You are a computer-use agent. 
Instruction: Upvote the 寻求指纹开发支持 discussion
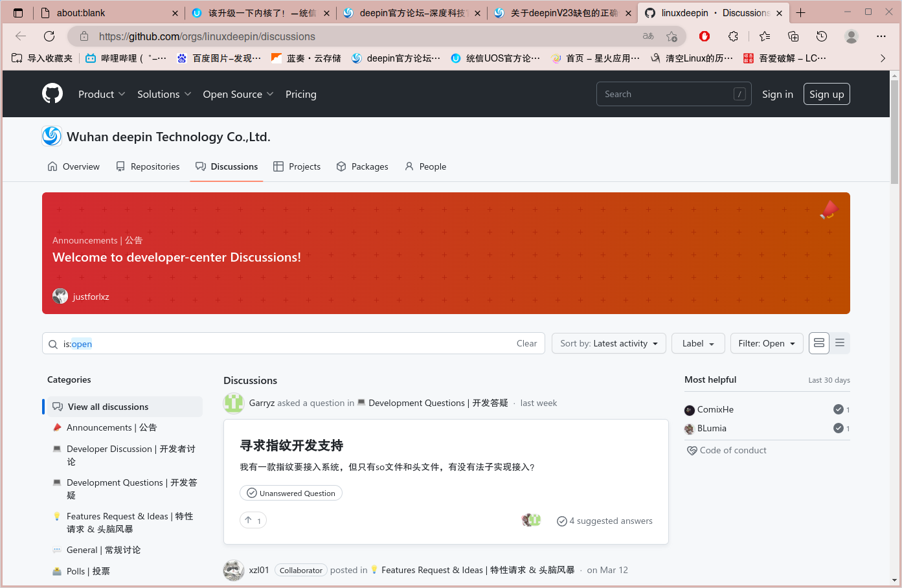tap(253, 519)
